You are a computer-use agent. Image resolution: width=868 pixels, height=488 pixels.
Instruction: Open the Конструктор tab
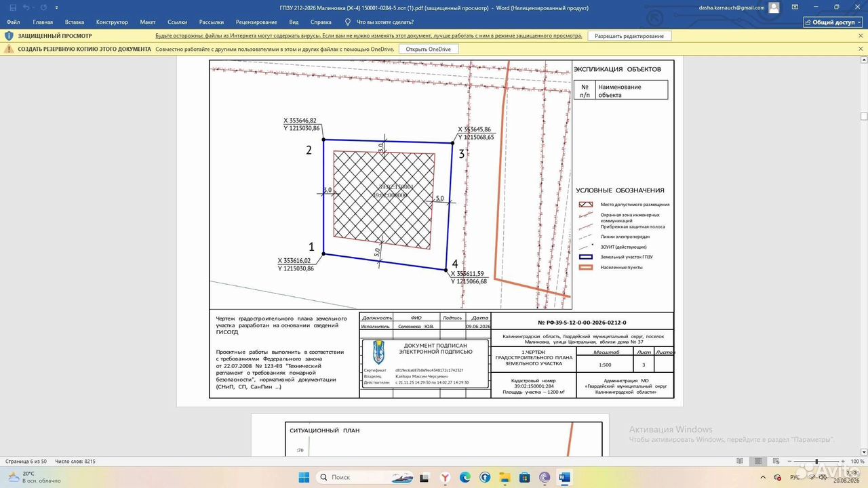[112, 22]
